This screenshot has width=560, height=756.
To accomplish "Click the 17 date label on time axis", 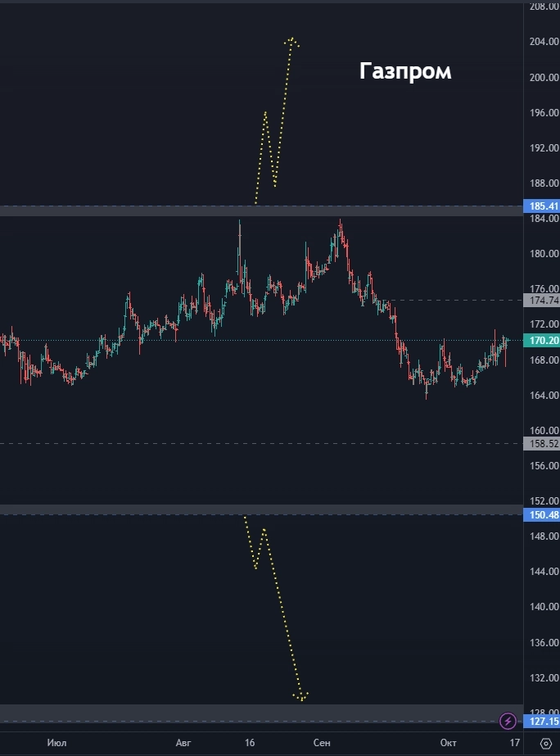I will pyautogui.click(x=515, y=743).
